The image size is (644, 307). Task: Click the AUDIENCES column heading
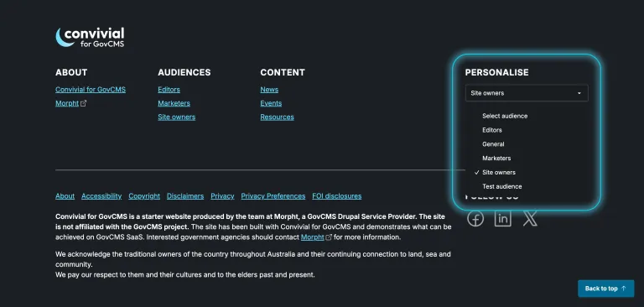click(184, 72)
